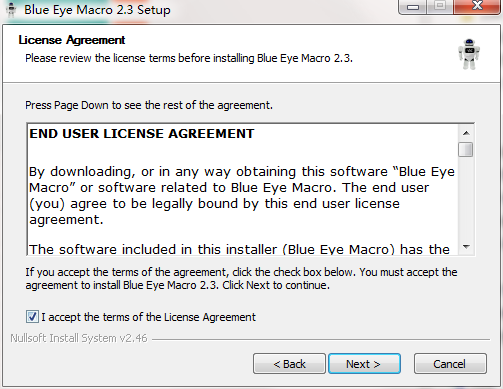Uncheck I accept the license terms checkbox
Screen dimensions: 503x389
(32, 316)
